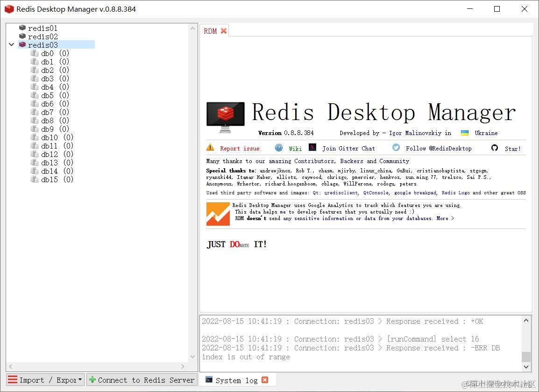Open Igor Malinovskiy developer link

pyautogui.click(x=415, y=133)
